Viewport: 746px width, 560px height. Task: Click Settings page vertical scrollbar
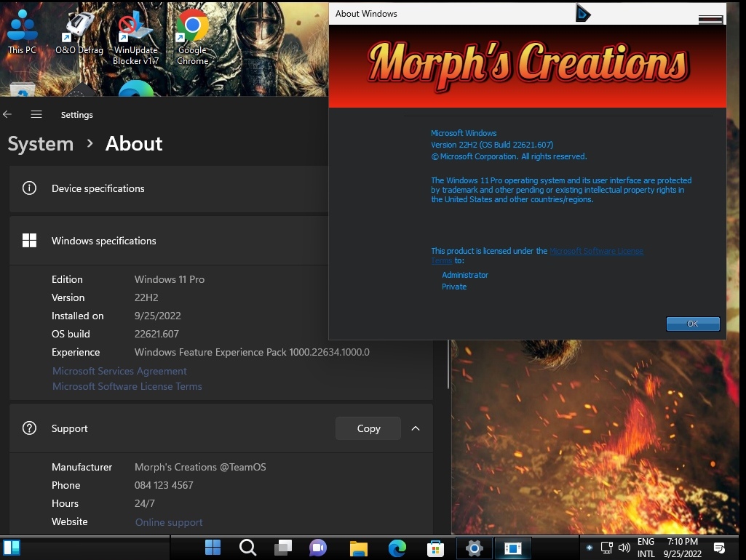448,364
